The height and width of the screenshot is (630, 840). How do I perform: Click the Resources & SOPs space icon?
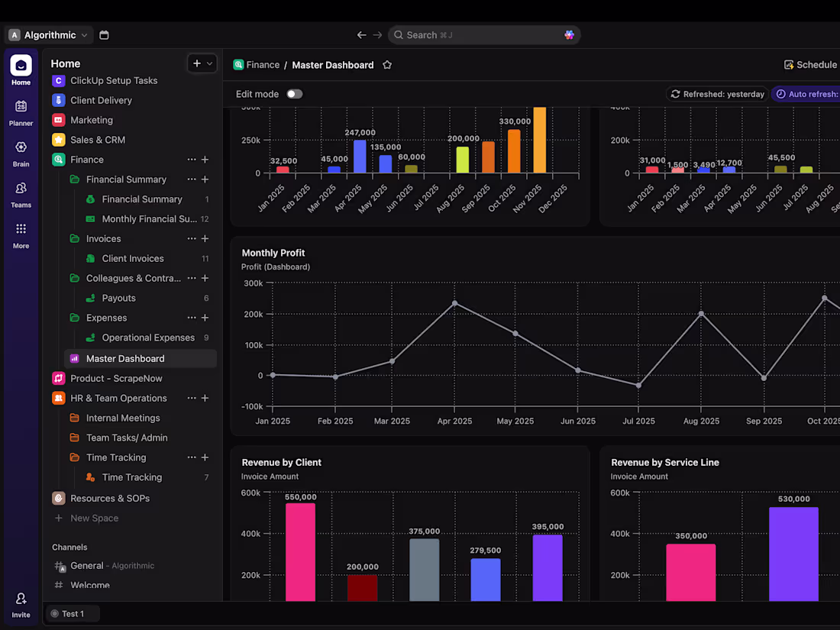coord(58,498)
